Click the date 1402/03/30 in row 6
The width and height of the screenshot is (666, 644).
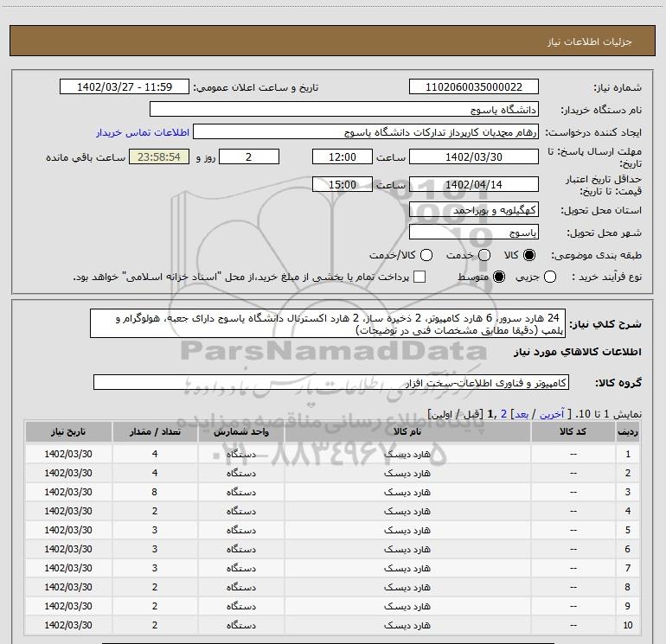(68, 549)
